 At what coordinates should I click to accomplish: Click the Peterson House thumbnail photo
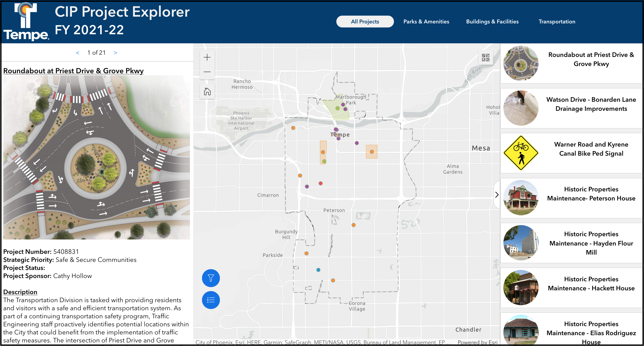[521, 198]
